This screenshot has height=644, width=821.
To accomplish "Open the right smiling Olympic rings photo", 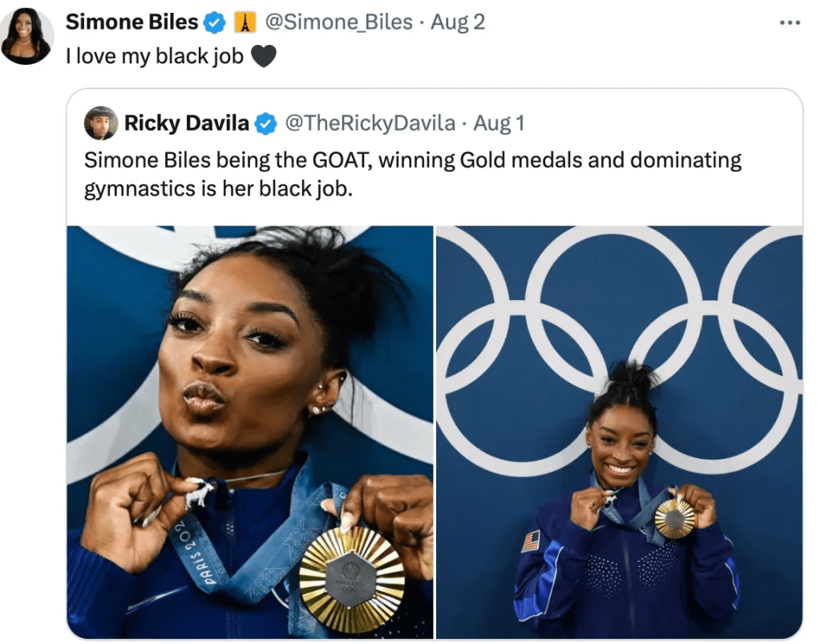I will [x=620, y=432].
